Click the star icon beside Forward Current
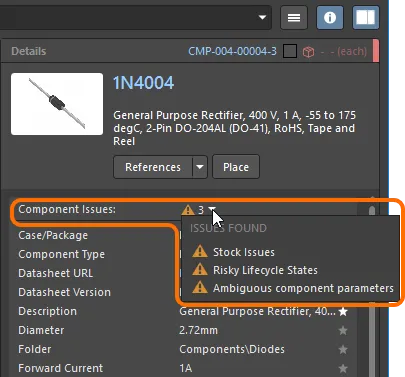The image size is (405, 377). (x=343, y=369)
